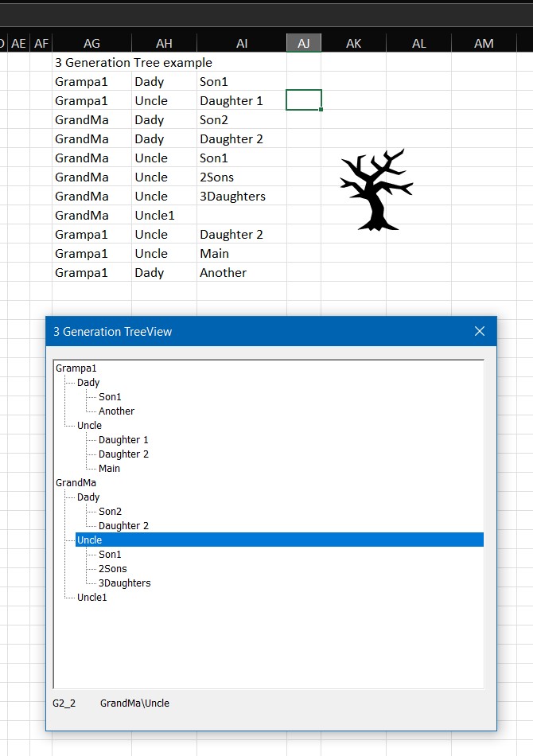
Task: Select column header AM
Action: pyautogui.click(x=484, y=44)
